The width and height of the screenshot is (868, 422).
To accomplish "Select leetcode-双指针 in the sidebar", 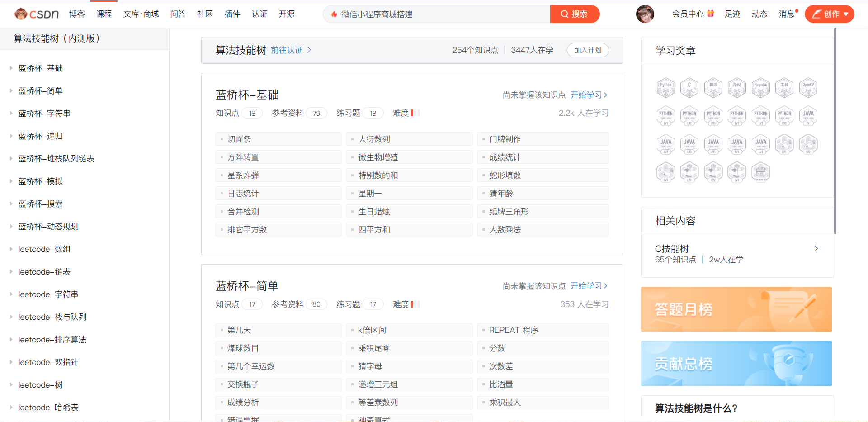I will coord(48,362).
